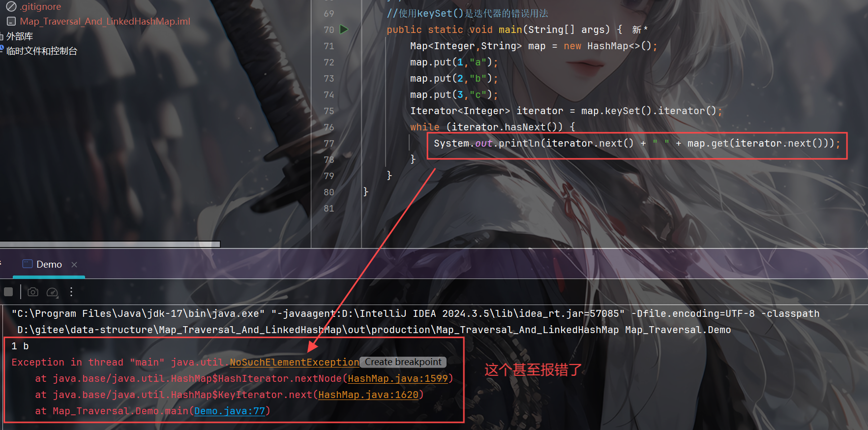
Task: Click line number 81 in the gutter
Action: [x=329, y=208]
